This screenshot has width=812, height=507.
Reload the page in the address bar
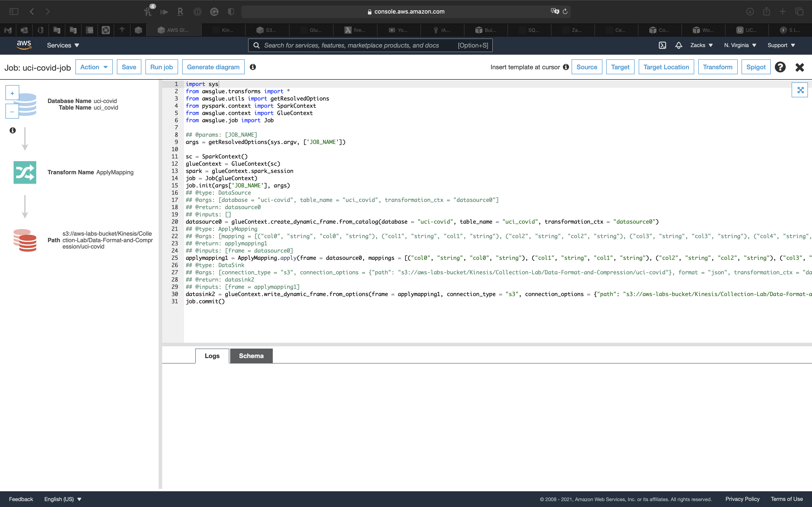(x=565, y=11)
